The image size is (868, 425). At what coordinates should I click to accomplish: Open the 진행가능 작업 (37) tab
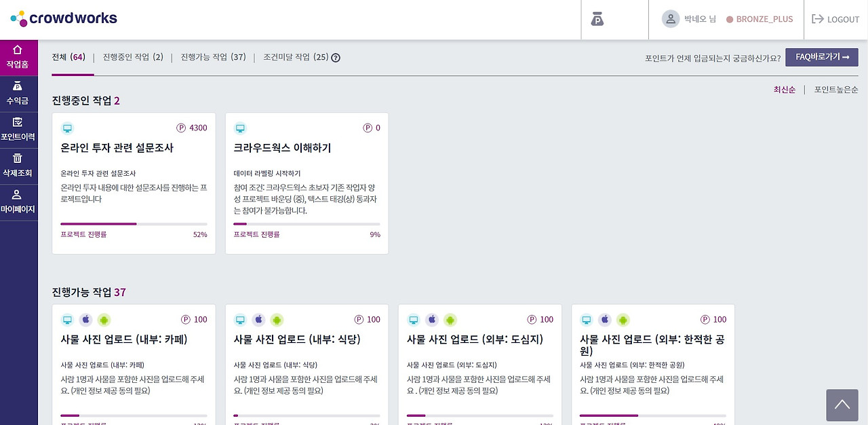[x=213, y=57]
